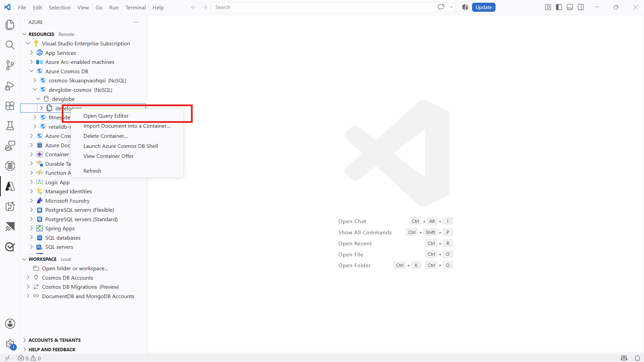
Task: Toggle the secondary side bar visibility
Action: [581, 7]
